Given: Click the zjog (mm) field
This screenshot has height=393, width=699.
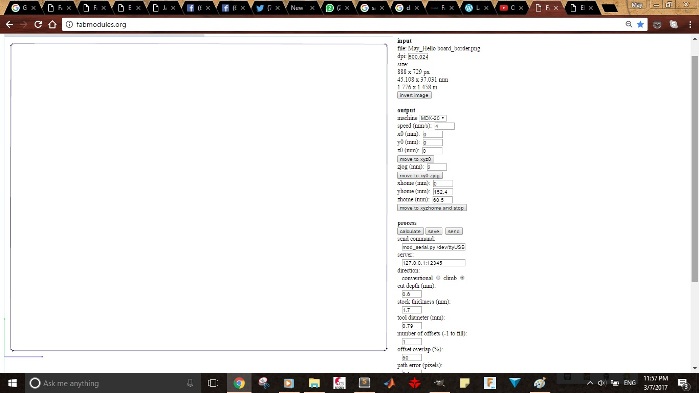Looking at the screenshot, I should click(x=436, y=167).
